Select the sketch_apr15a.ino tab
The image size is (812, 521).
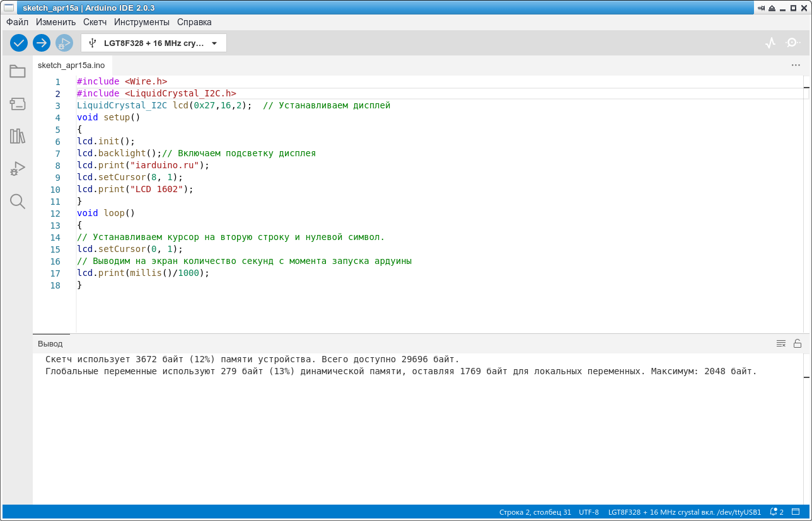(71, 65)
